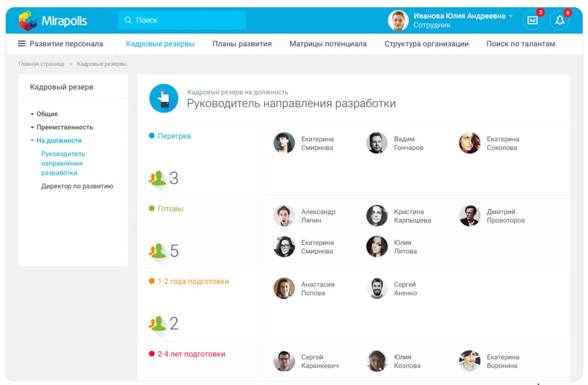Expand the Преемственность tree section
The width and height of the screenshot is (588, 385).
coord(32,127)
